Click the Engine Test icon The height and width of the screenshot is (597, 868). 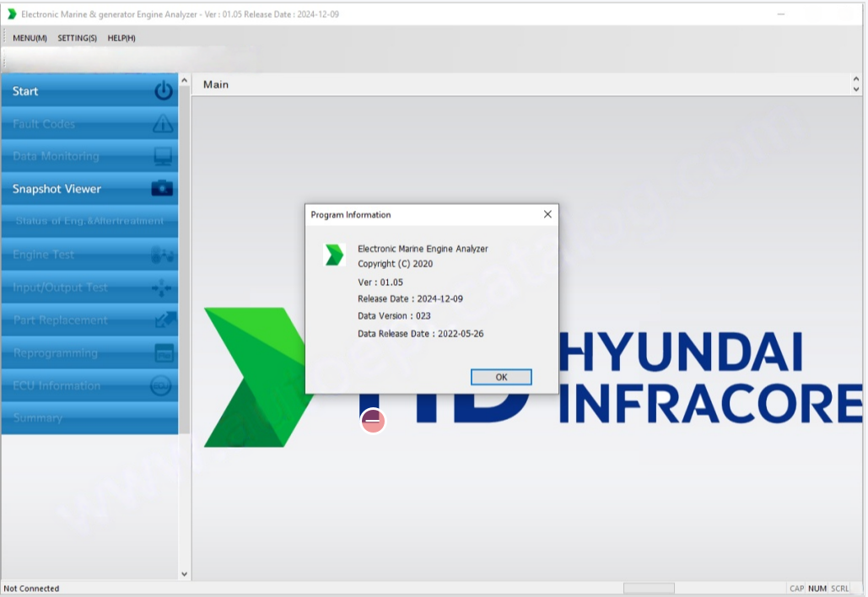tap(162, 255)
